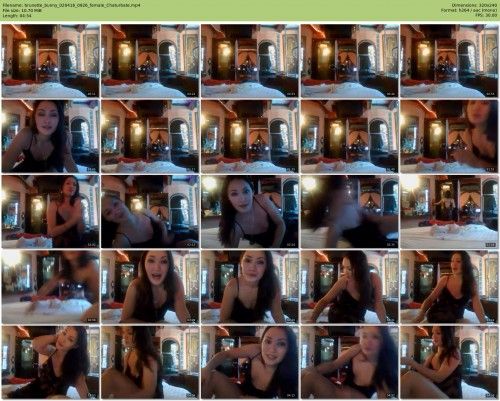Open the last empty-room thumbnail in top row
The image size is (500, 401).
pos(449,61)
